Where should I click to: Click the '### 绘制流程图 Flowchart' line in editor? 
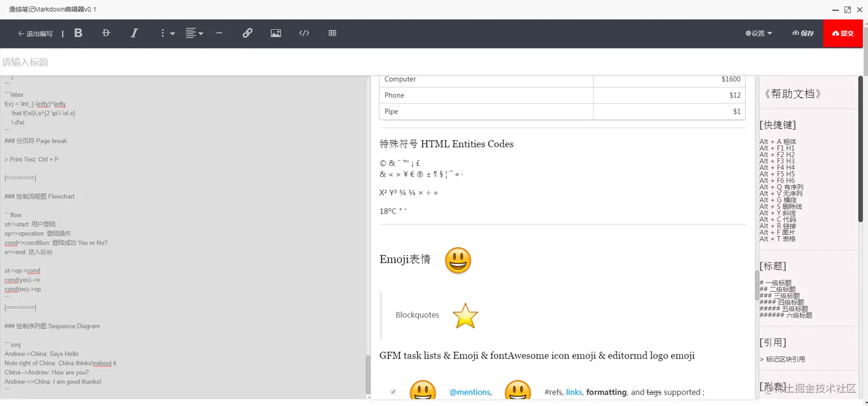[40, 197]
